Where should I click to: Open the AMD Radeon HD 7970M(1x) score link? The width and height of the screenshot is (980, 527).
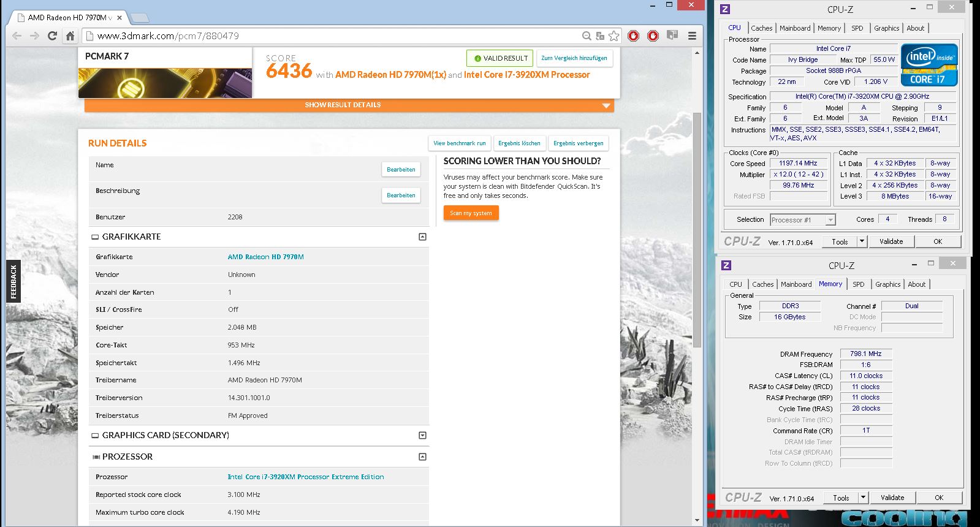coord(390,75)
